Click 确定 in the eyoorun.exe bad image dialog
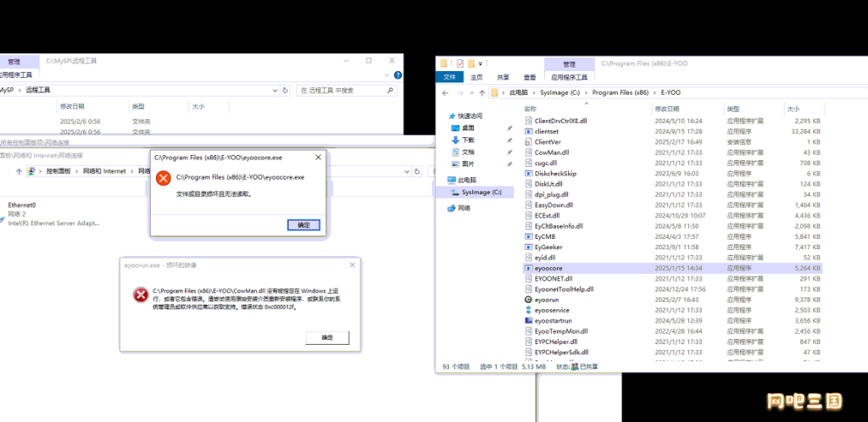The image size is (868, 422). pos(327,337)
